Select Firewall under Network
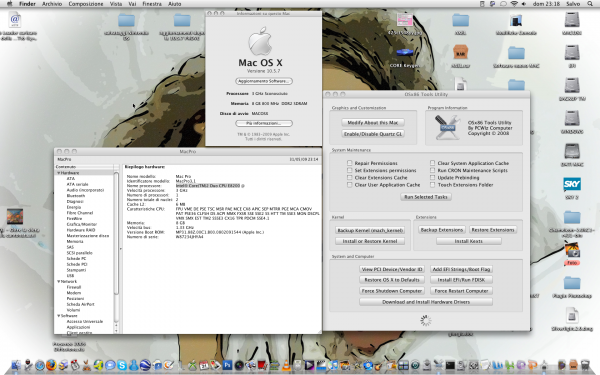This screenshot has height=375, width=600. (74, 287)
